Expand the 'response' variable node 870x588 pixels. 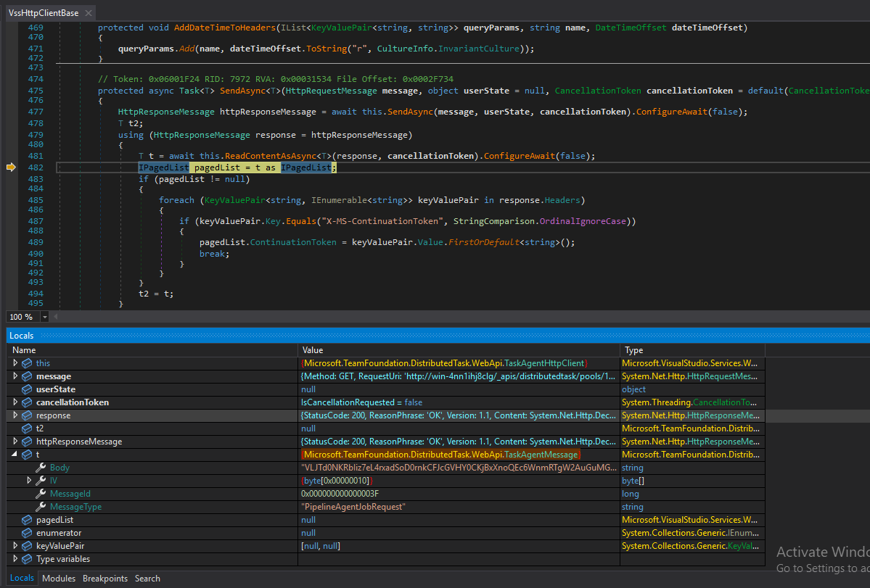click(x=15, y=415)
